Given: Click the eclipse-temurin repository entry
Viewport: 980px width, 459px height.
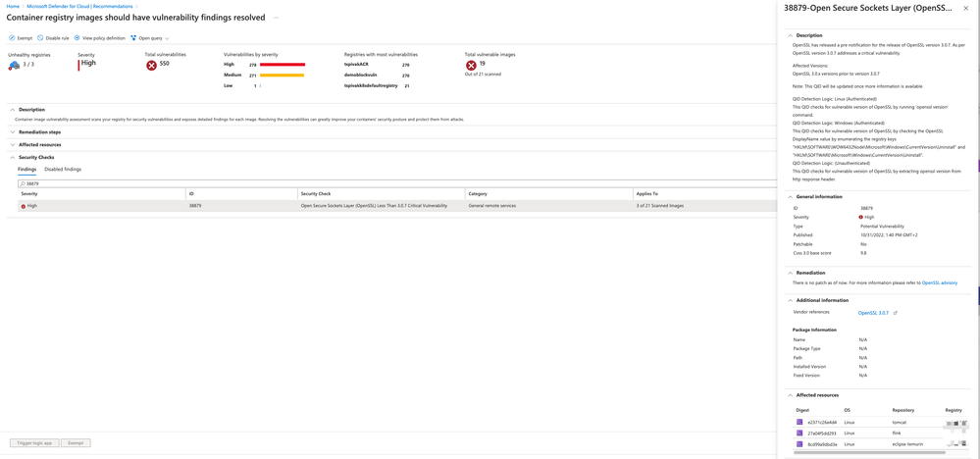Looking at the screenshot, I should point(907,443).
